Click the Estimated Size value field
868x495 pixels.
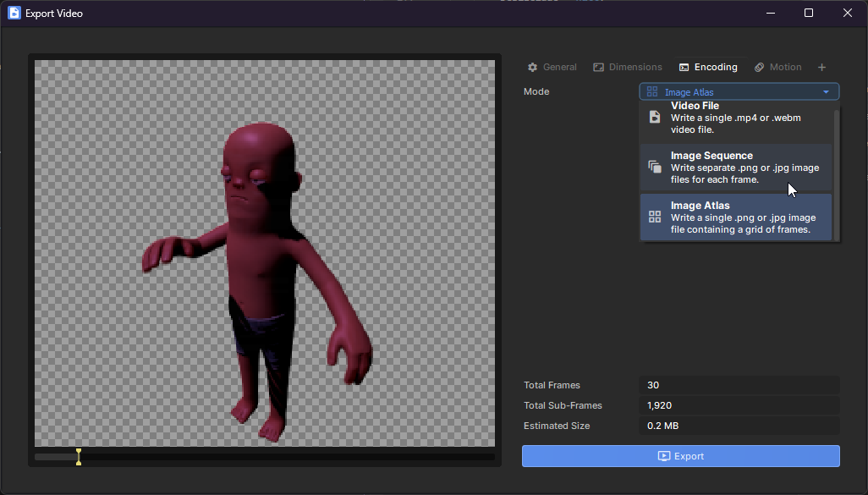click(739, 426)
